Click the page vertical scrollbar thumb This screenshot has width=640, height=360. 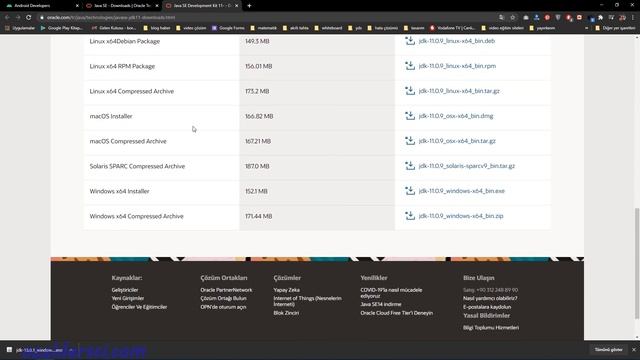[x=637, y=263]
